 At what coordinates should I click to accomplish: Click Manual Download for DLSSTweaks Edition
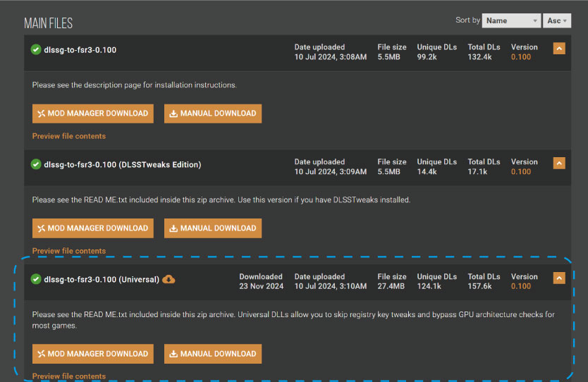tap(213, 228)
